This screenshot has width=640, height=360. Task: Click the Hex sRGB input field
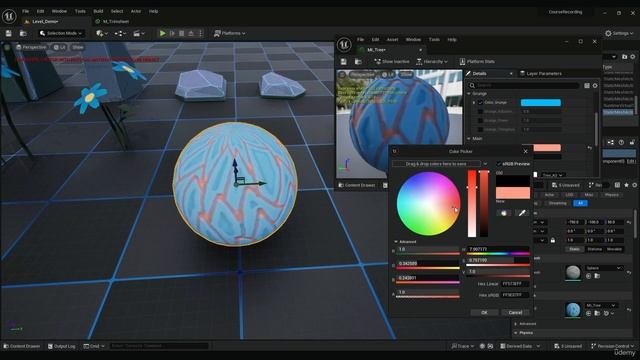click(x=516, y=295)
